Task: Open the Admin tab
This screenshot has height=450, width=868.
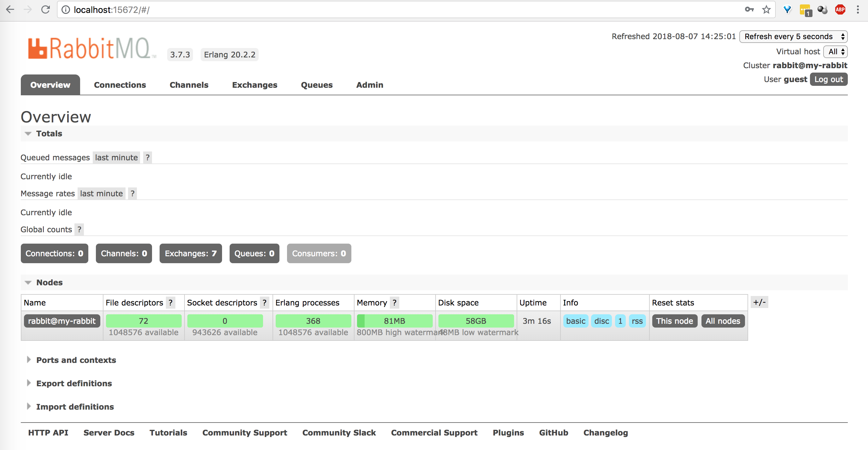Action: [369, 85]
